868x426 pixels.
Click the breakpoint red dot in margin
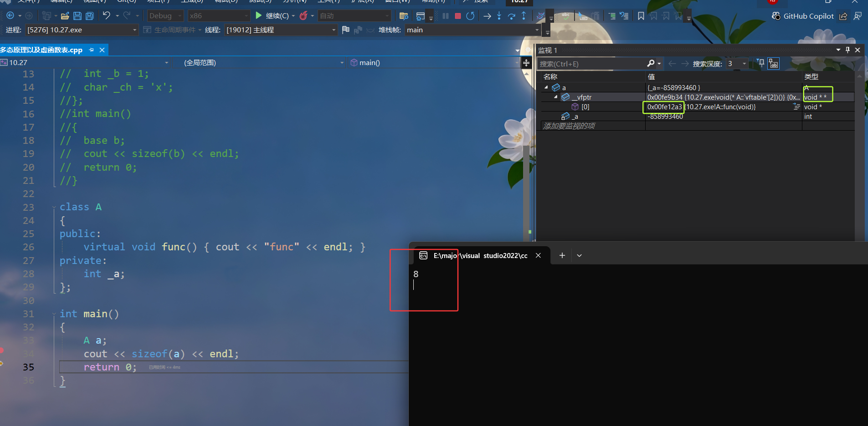1,350
